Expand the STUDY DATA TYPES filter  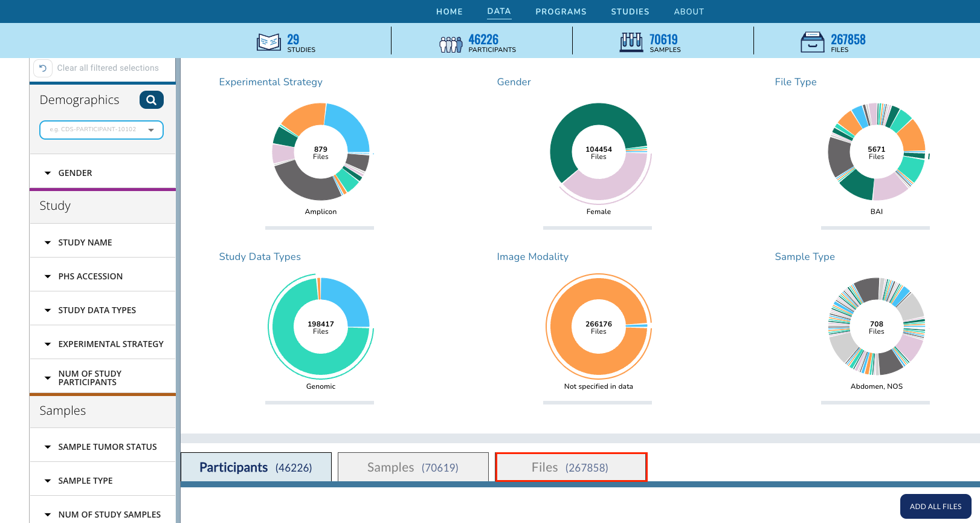point(103,310)
